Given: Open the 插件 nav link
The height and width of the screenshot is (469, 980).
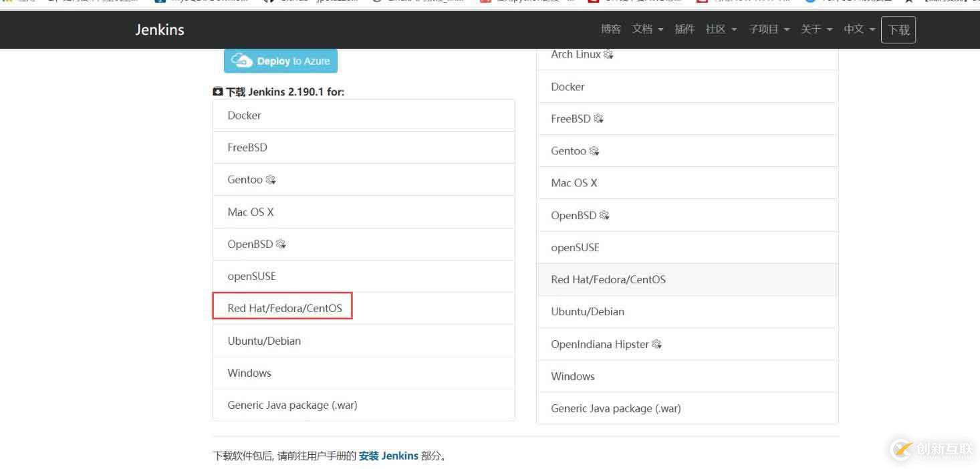Looking at the screenshot, I should tap(685, 29).
